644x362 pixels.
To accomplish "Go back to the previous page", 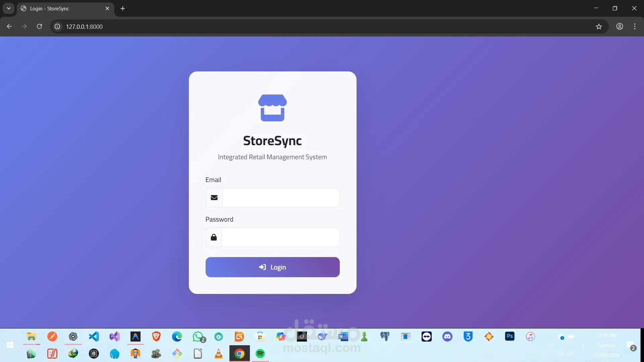I will 9,26.
